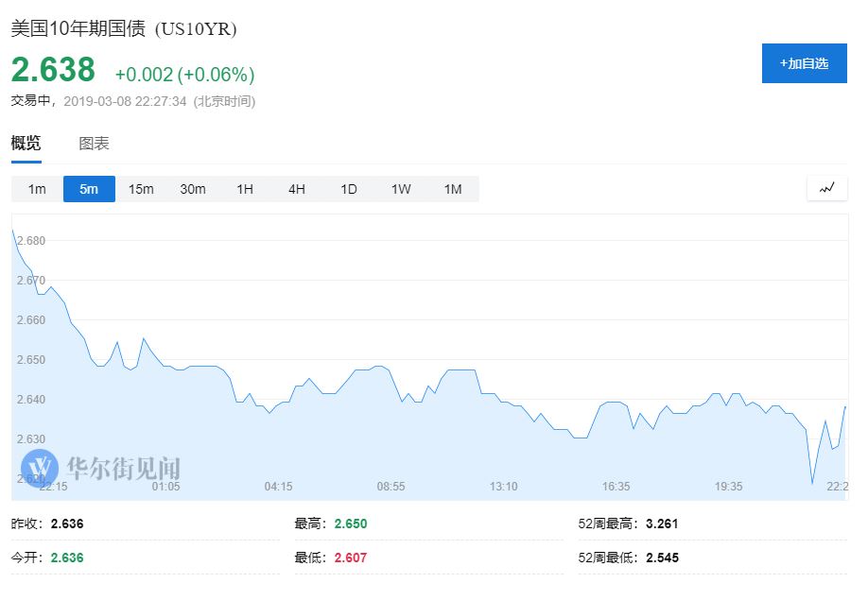
Task: Switch chart to 30m interval
Action: (193, 189)
